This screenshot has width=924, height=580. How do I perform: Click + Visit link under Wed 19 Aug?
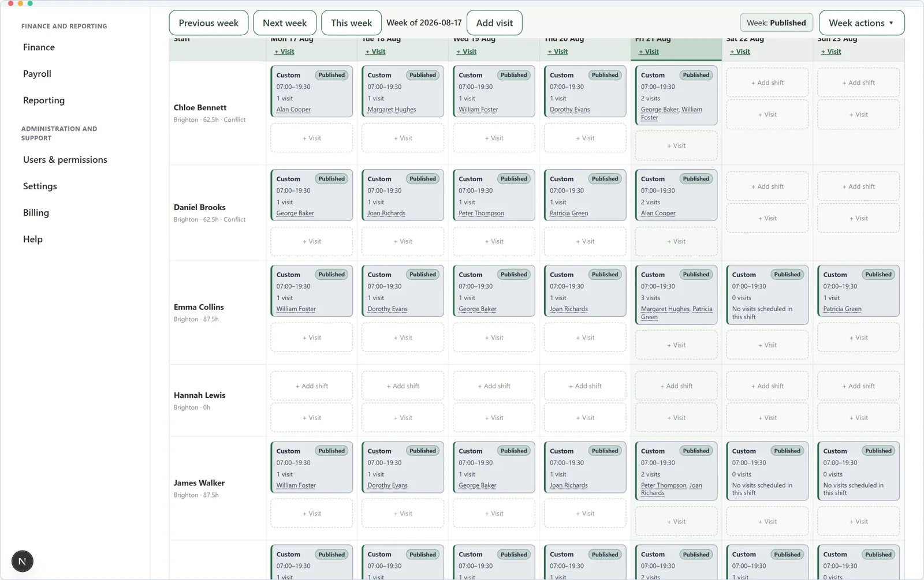(467, 51)
